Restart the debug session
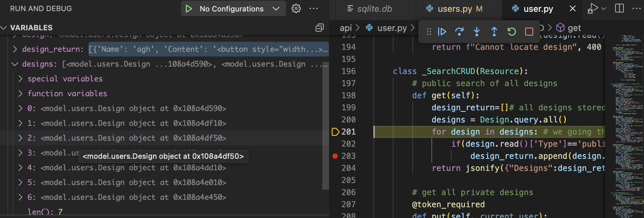 pyautogui.click(x=512, y=32)
